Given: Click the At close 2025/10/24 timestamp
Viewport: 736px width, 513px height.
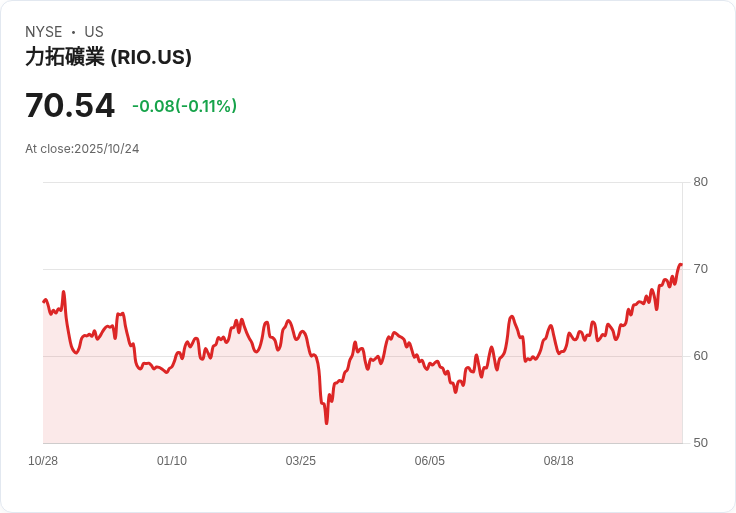Looking at the screenshot, I should point(82,149).
